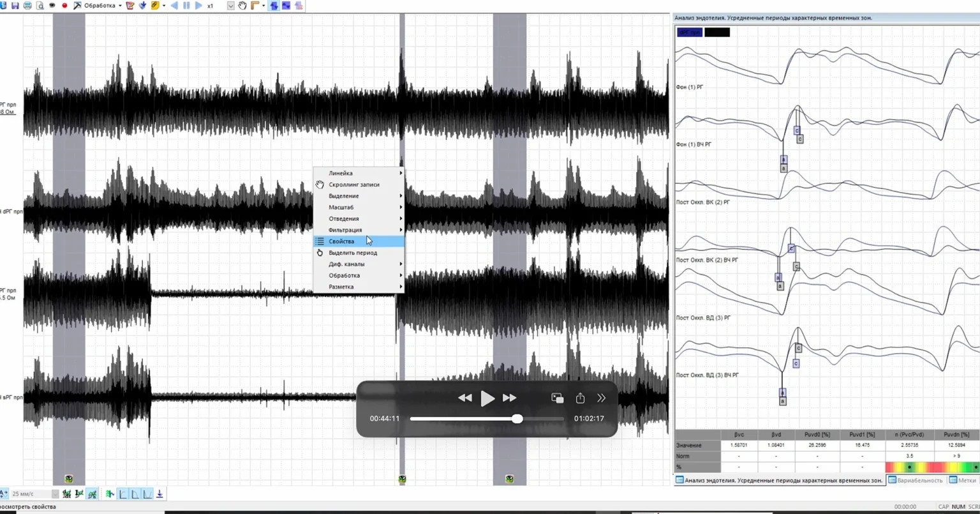The image size is (980, 514).
Task: Open the Линейка submenu
Action: 359,173
